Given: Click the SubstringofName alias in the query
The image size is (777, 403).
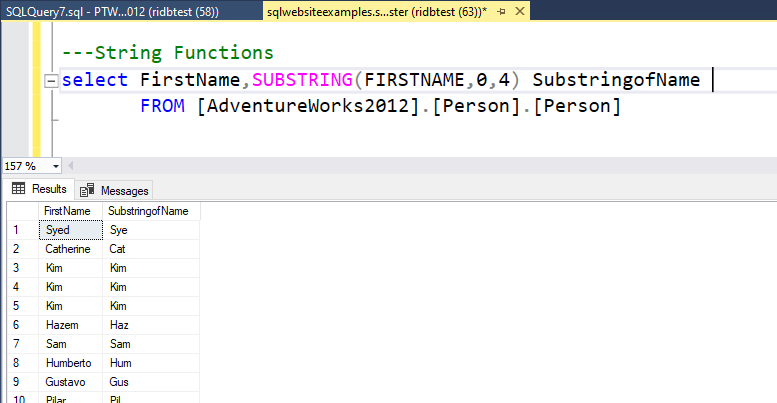Looking at the screenshot, I should coord(616,80).
